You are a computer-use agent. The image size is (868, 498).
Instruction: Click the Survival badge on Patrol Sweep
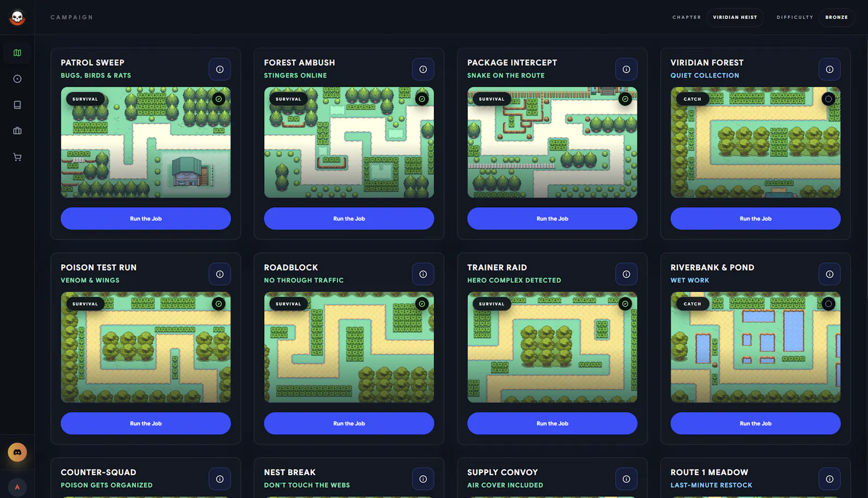click(x=85, y=99)
